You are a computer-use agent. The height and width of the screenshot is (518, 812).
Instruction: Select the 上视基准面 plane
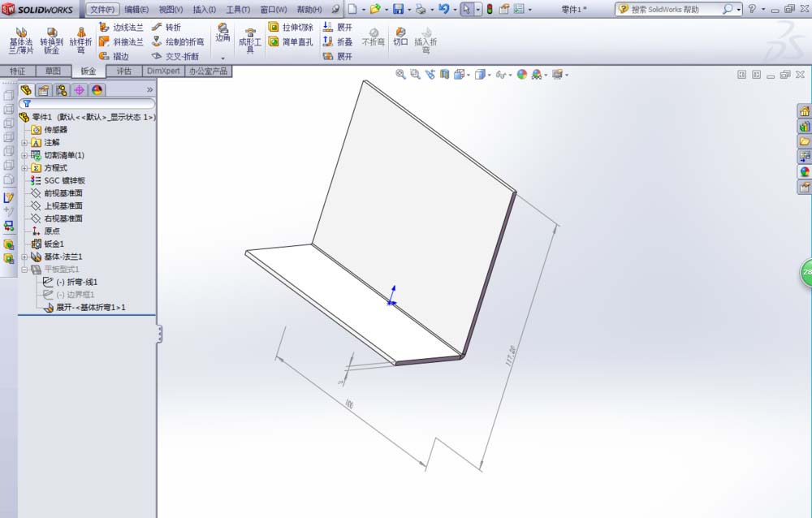(x=57, y=205)
